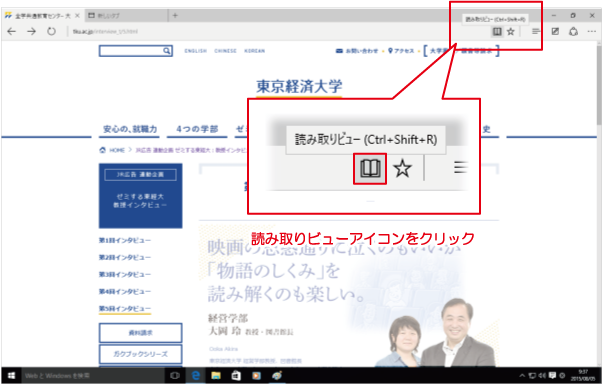The width and height of the screenshot is (602, 384).
Task: Close the first browser tab
Action: pos(77,16)
